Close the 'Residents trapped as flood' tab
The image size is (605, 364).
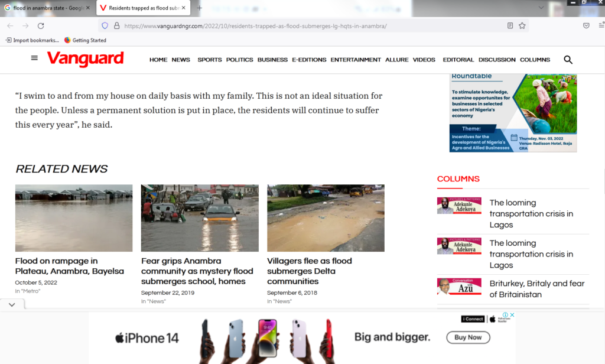(184, 8)
